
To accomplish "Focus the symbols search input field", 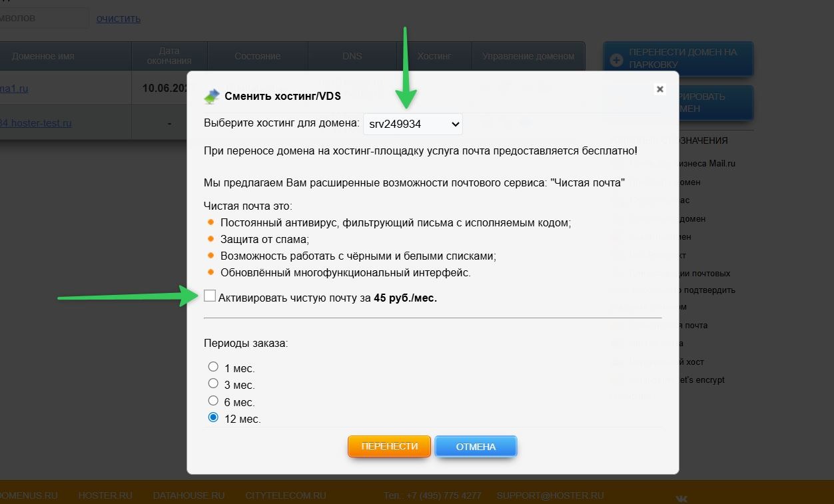I will tap(44, 18).
